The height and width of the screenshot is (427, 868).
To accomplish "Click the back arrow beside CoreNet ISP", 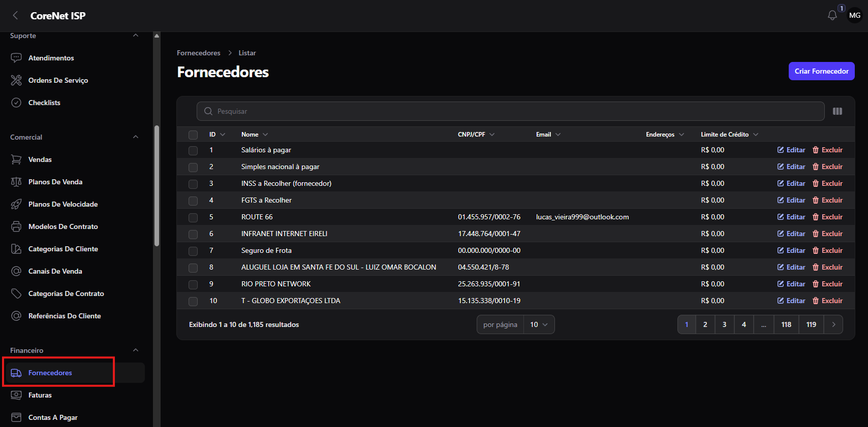I will tap(15, 16).
